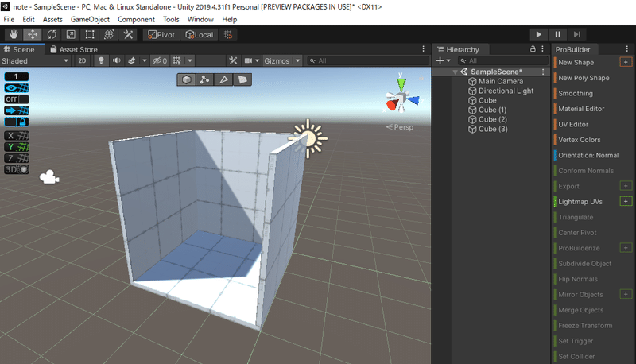
Task: Switch ProBuilder to Object selection mode
Action: click(187, 79)
